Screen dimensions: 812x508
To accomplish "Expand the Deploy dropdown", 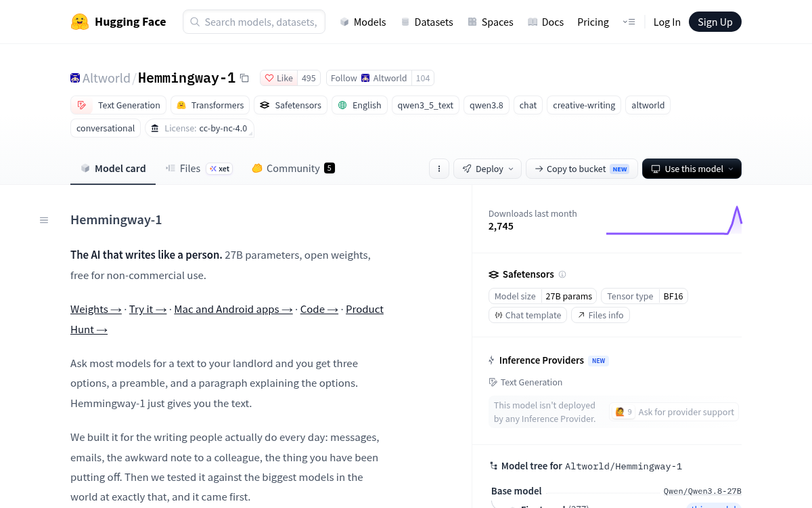I will (487, 169).
